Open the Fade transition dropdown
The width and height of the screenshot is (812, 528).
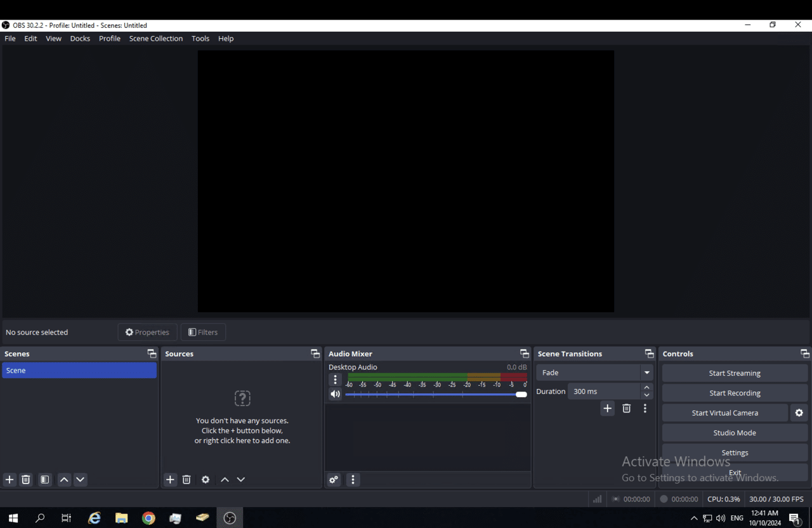[x=646, y=373]
